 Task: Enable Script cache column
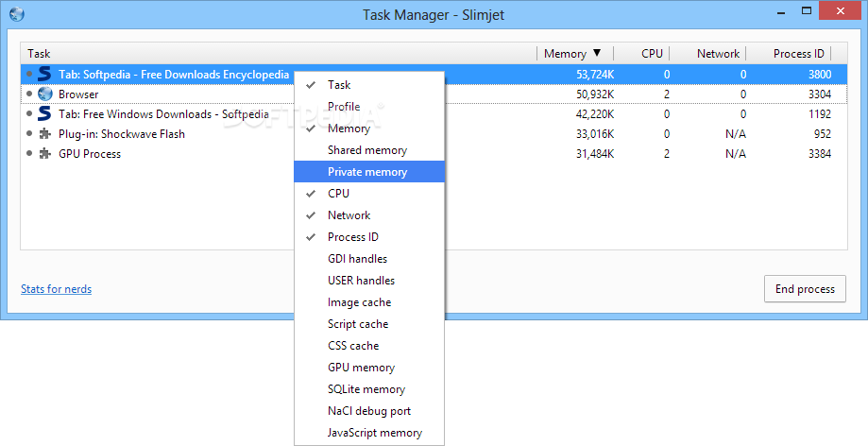point(369,324)
